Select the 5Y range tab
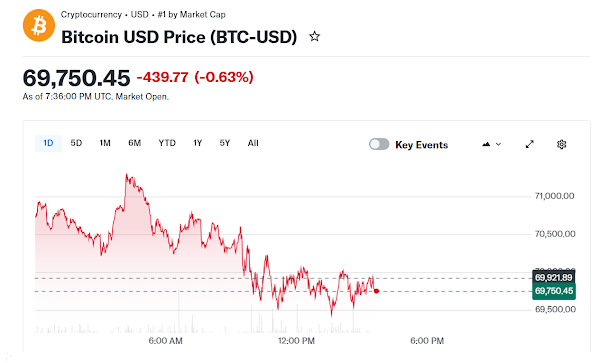 (225, 143)
